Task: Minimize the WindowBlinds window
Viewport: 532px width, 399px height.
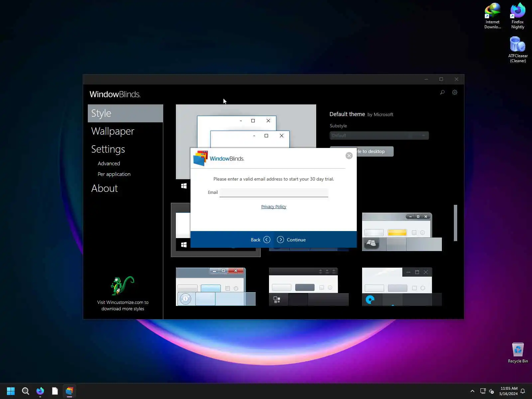Action: click(426, 79)
